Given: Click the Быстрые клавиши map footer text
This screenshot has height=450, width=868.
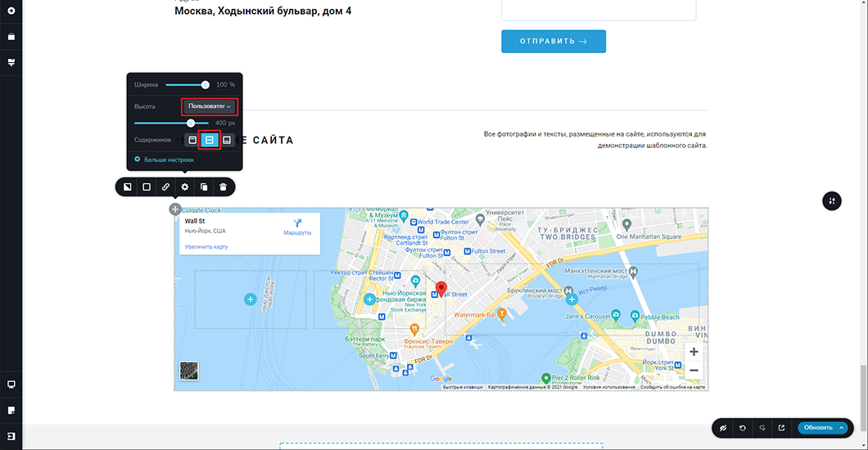Looking at the screenshot, I should 463,388.
